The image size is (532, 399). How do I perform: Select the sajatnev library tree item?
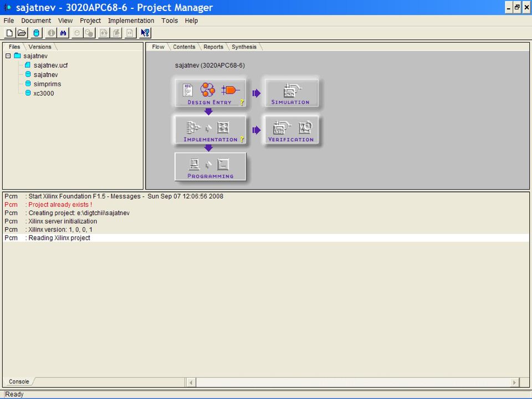point(46,75)
